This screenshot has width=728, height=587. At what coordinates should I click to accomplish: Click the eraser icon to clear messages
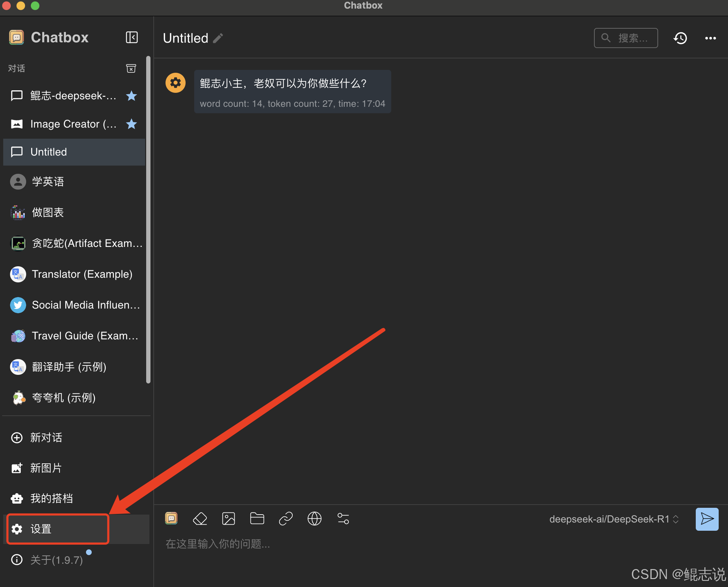point(200,519)
